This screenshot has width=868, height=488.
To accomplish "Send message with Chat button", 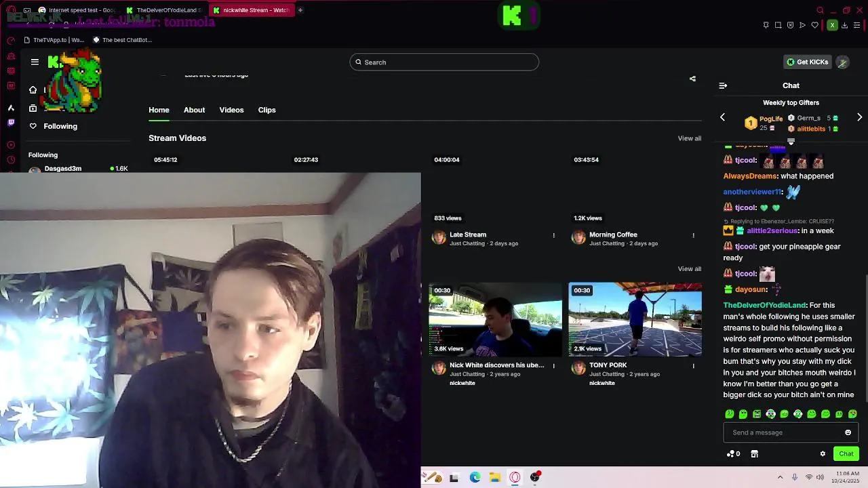I will 846,454.
